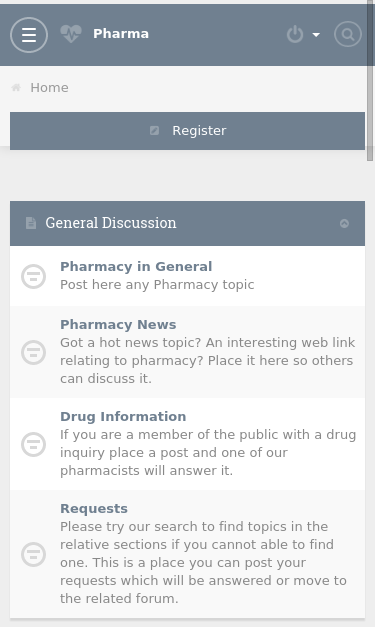375x627 pixels.
Task: Click the Pharma site title
Action: click(121, 34)
